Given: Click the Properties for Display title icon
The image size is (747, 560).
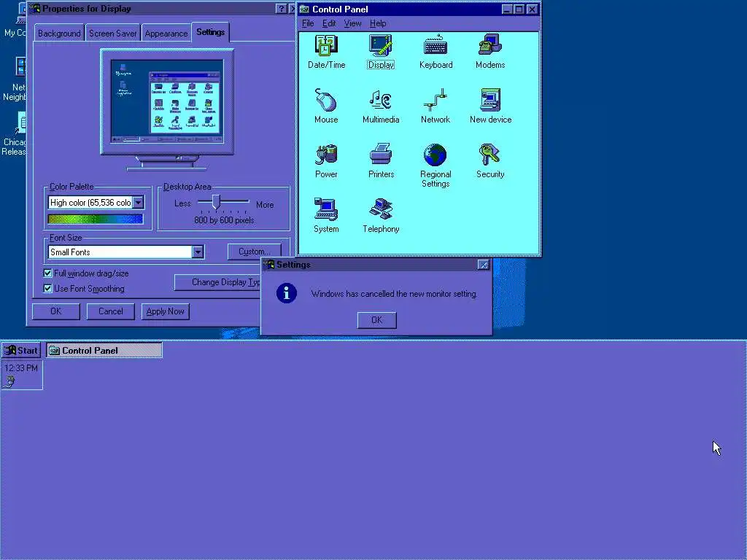Looking at the screenshot, I should coord(34,9).
